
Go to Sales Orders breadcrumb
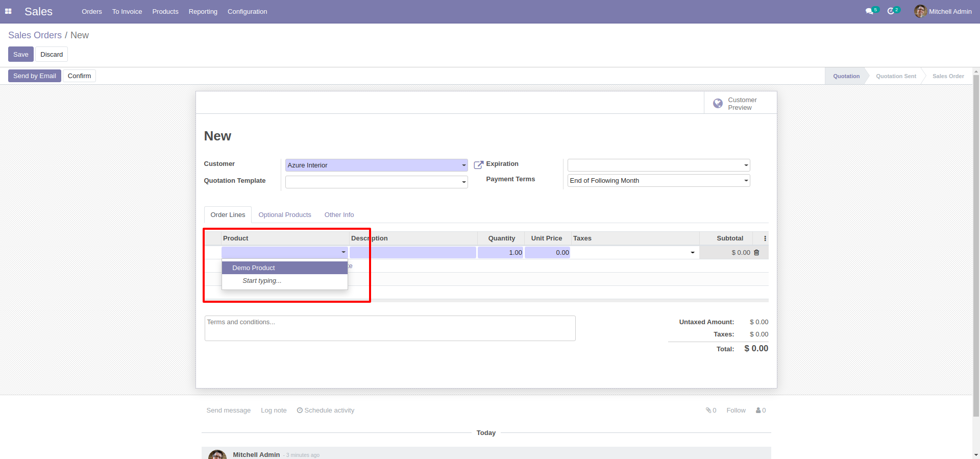35,35
